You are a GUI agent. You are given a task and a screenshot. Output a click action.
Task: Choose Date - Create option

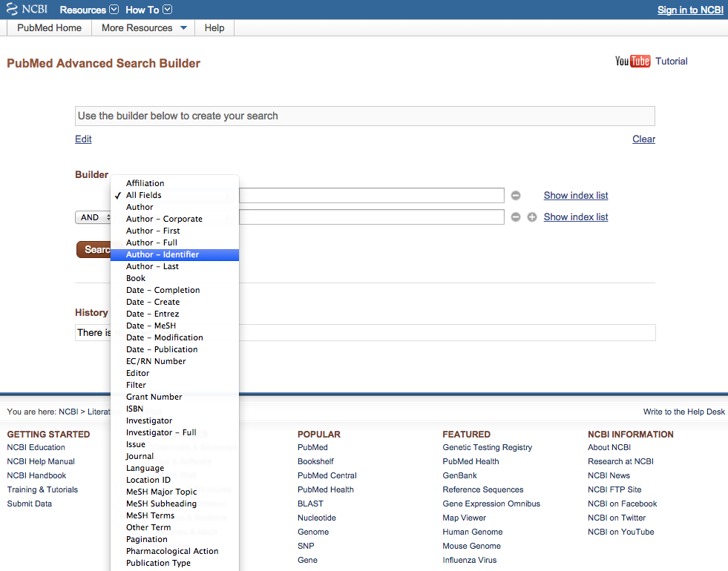point(174,302)
